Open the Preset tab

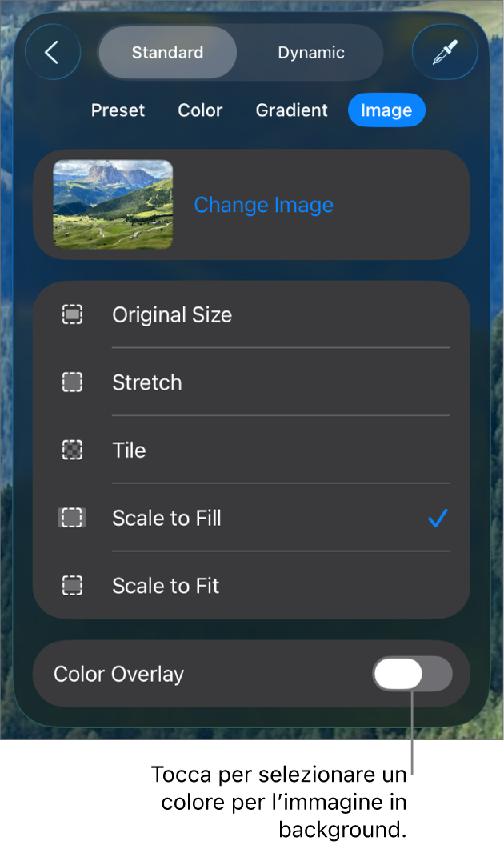pyautogui.click(x=118, y=110)
